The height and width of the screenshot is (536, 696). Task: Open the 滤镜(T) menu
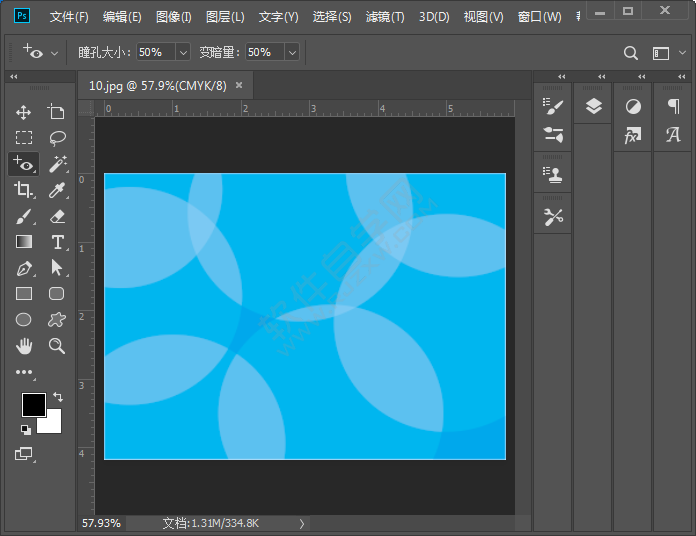coord(385,17)
